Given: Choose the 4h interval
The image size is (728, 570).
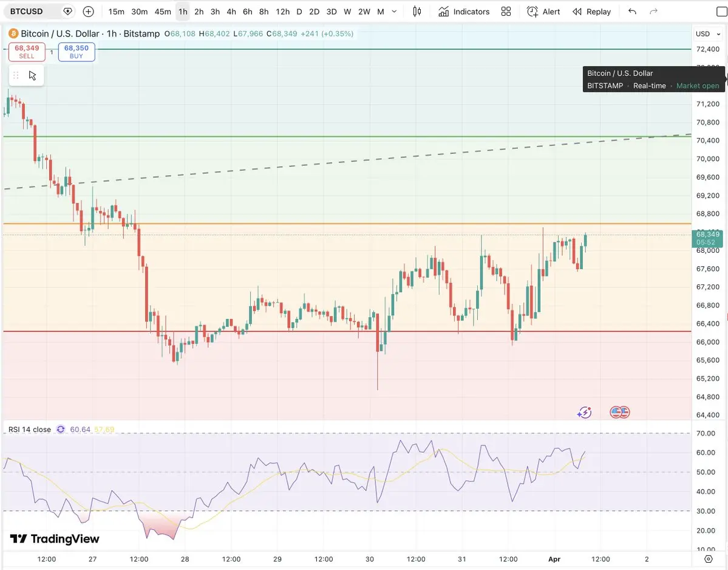Looking at the screenshot, I should point(231,12).
